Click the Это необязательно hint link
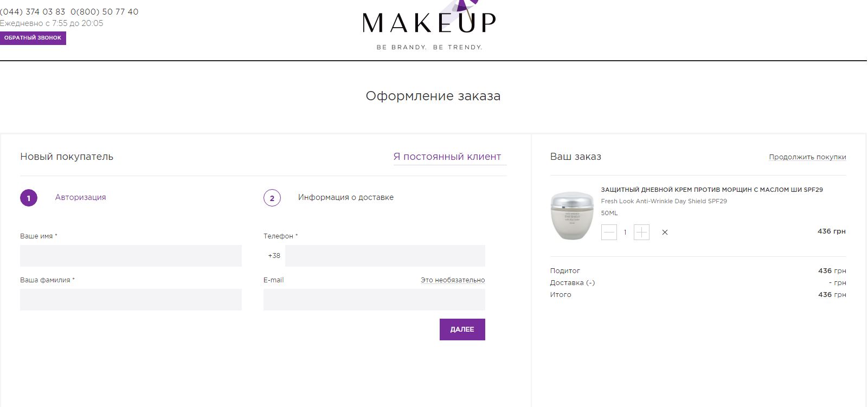868x407 pixels. click(x=453, y=280)
